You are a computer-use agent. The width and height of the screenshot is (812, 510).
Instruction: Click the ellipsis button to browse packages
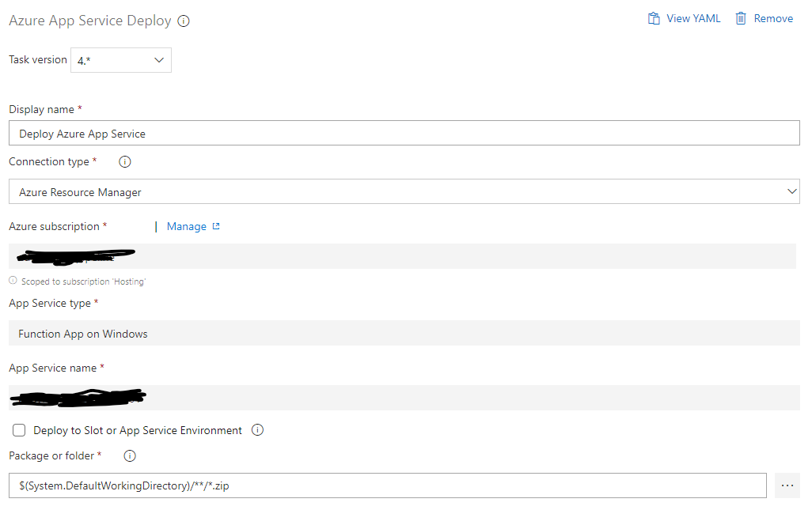pyautogui.click(x=787, y=485)
